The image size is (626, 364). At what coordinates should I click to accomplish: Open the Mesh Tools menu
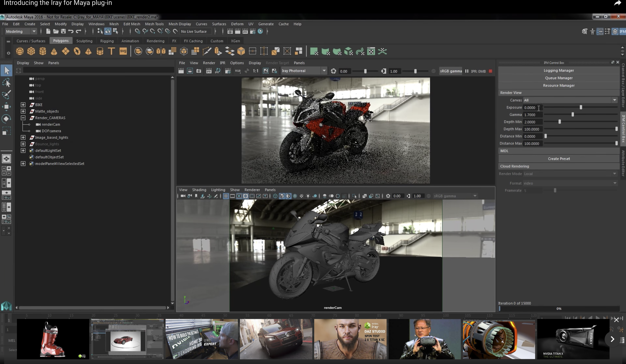pos(154,24)
